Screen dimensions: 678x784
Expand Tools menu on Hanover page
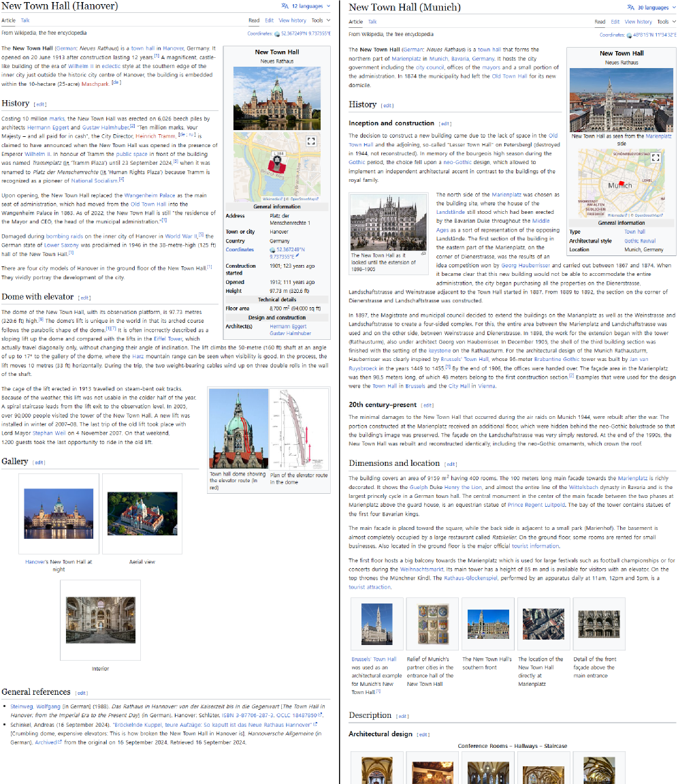pos(321,20)
